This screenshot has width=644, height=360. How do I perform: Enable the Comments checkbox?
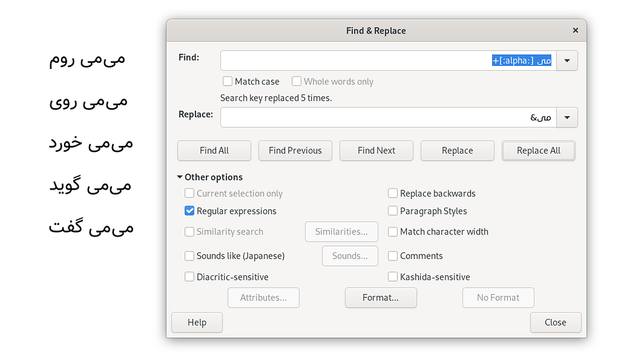click(393, 256)
